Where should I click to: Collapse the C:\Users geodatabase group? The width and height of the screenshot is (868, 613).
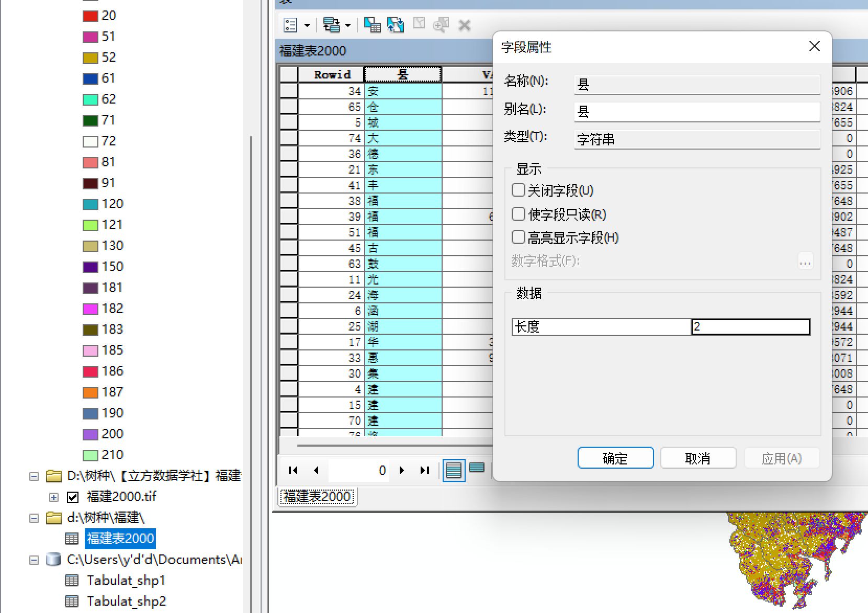click(x=34, y=560)
